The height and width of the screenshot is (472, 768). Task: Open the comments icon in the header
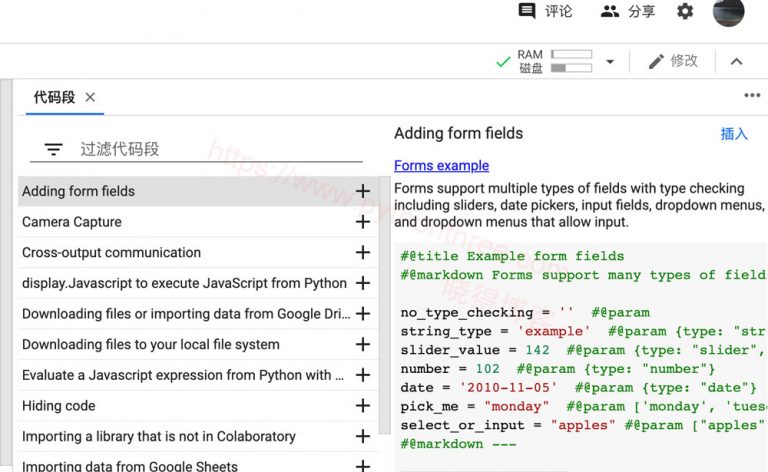tap(527, 11)
